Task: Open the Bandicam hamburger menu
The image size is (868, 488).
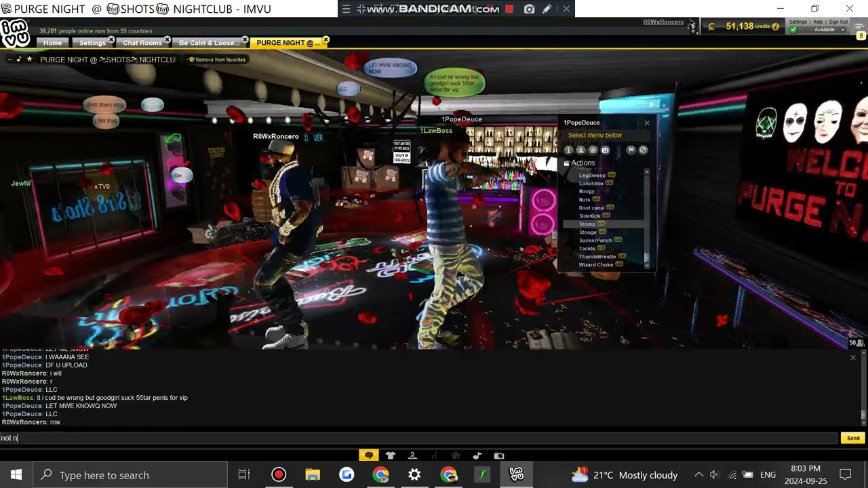Action: tap(346, 9)
